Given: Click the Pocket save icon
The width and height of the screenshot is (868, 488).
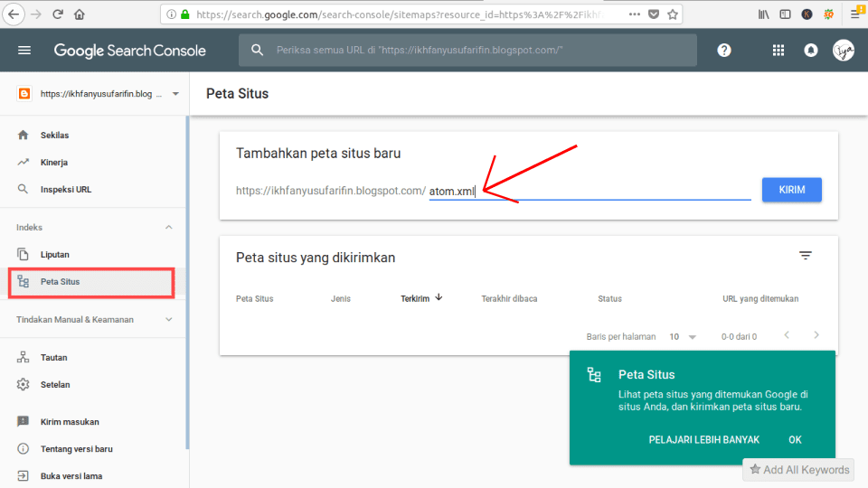Looking at the screenshot, I should pyautogui.click(x=654, y=14).
